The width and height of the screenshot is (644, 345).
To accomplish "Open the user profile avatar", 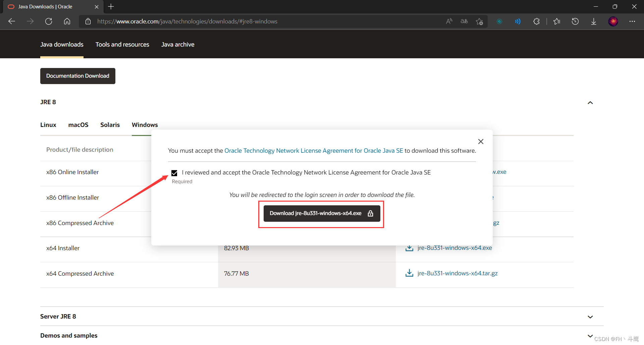I will 613,21.
